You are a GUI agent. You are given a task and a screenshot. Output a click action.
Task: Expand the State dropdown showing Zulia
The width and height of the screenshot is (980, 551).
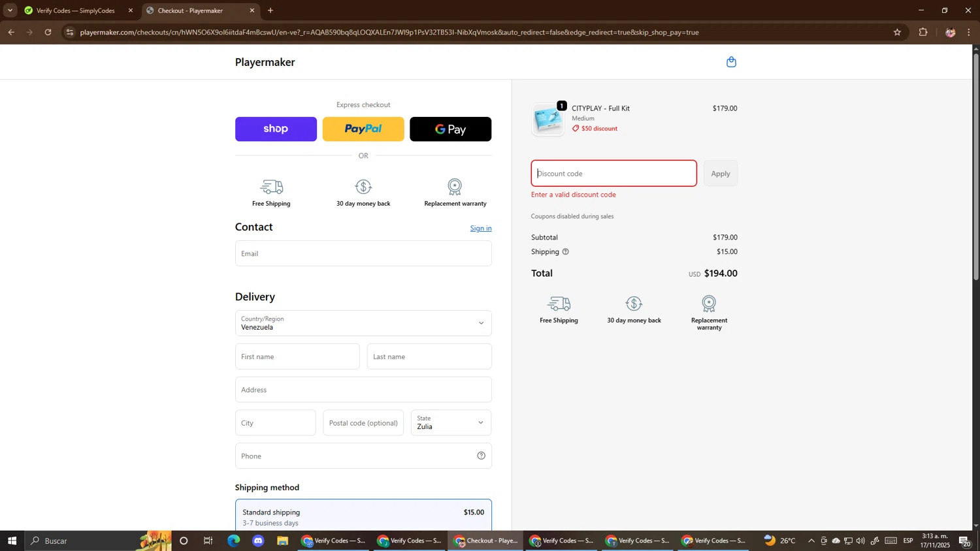(451, 422)
